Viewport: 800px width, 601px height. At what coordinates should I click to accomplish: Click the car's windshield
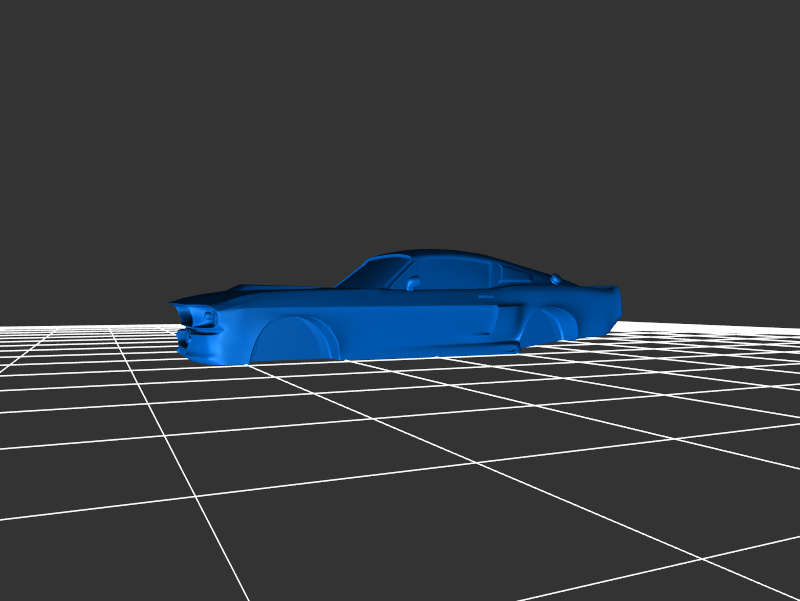tap(375, 272)
